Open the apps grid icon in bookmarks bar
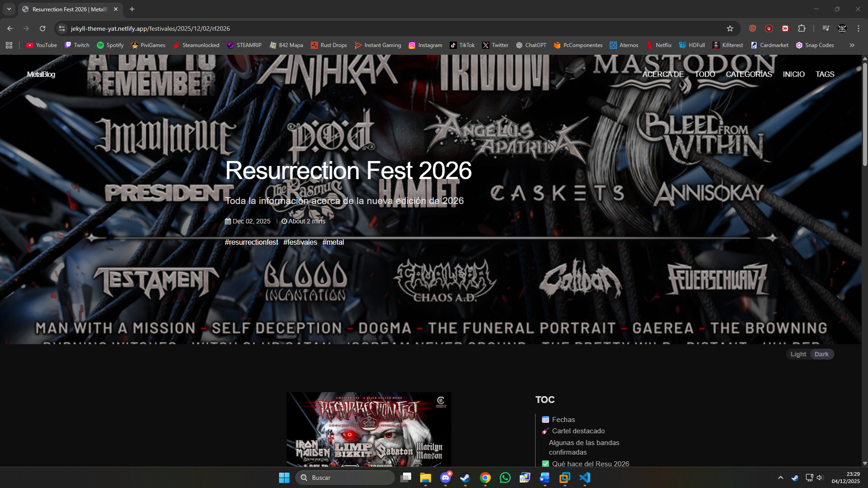 click(9, 45)
